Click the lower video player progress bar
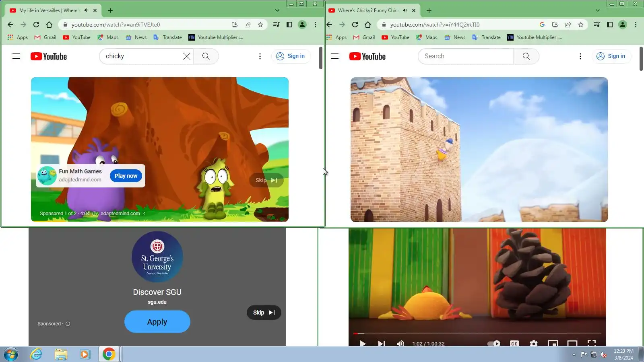 (x=477, y=333)
